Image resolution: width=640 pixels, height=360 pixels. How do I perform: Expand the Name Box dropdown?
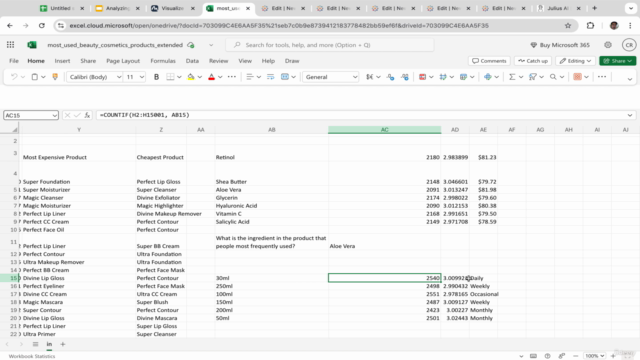click(x=54, y=116)
